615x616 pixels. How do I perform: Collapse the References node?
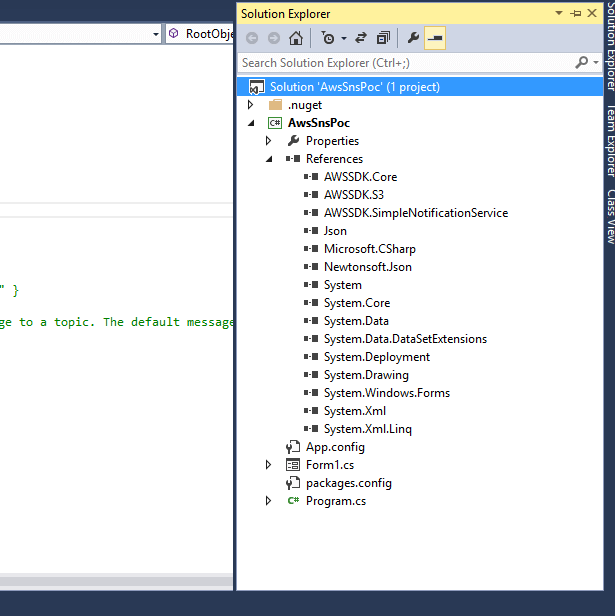(x=269, y=160)
